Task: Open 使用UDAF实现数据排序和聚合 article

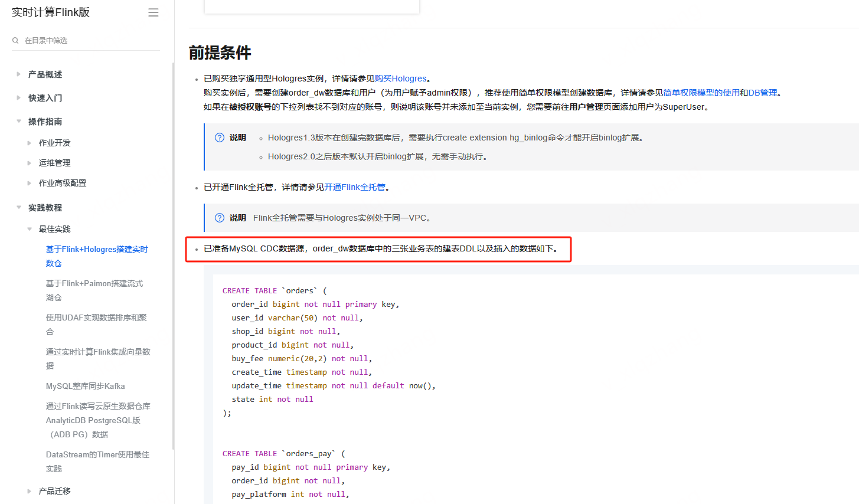Action: click(96, 325)
